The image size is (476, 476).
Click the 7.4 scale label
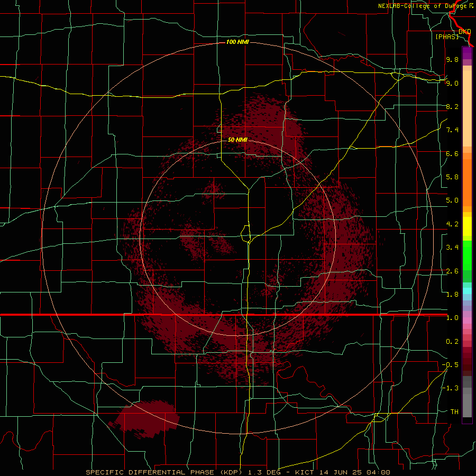[452, 130]
